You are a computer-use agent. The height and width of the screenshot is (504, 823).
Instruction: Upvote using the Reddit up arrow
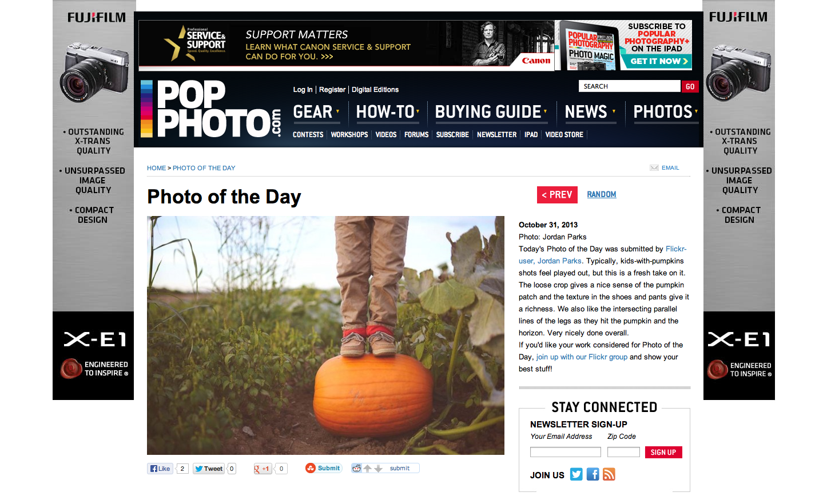(x=368, y=468)
